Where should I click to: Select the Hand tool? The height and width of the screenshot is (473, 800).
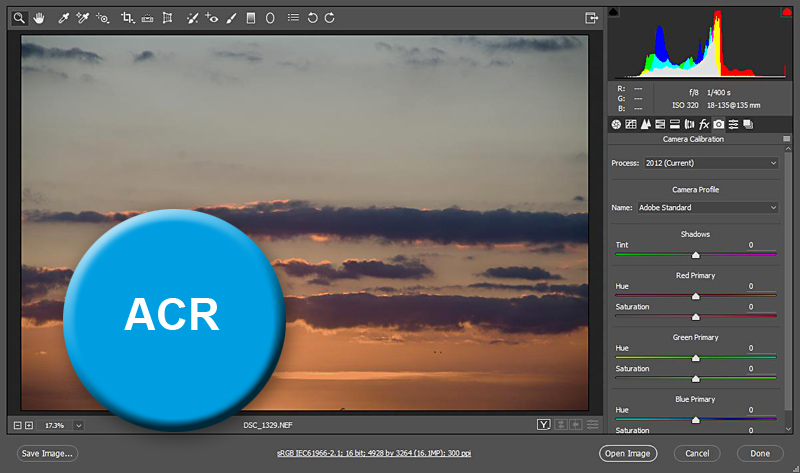39,18
